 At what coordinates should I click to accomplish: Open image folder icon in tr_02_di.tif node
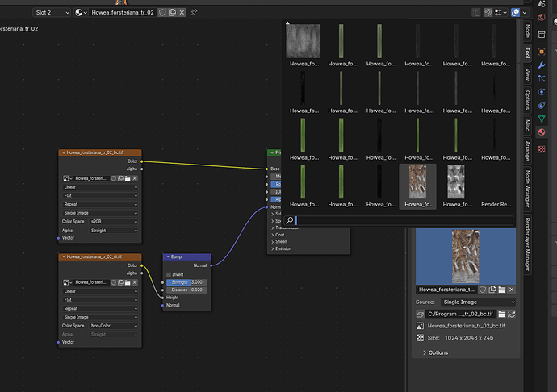point(128,282)
